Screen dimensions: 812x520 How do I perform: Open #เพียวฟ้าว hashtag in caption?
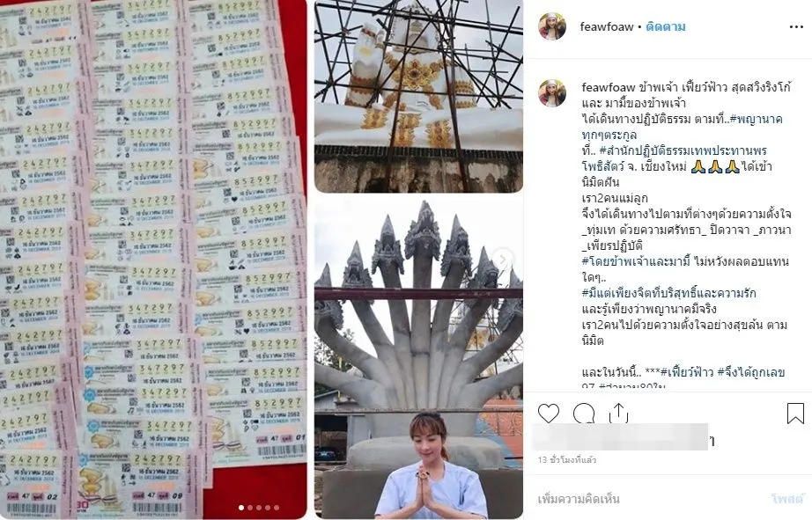click(x=687, y=372)
